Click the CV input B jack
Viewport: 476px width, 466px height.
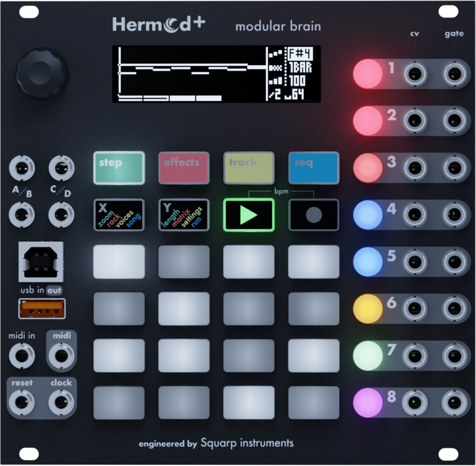point(22,215)
